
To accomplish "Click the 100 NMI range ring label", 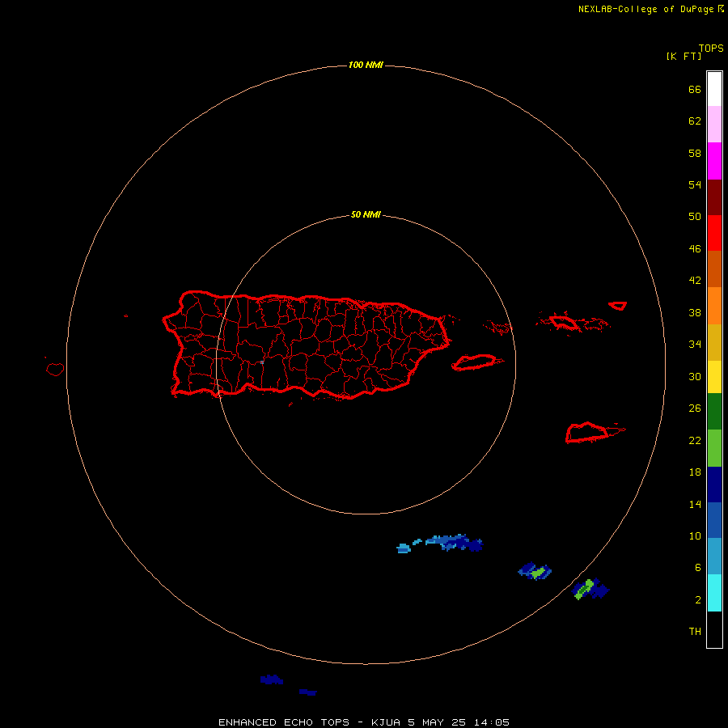I will tap(366, 65).
